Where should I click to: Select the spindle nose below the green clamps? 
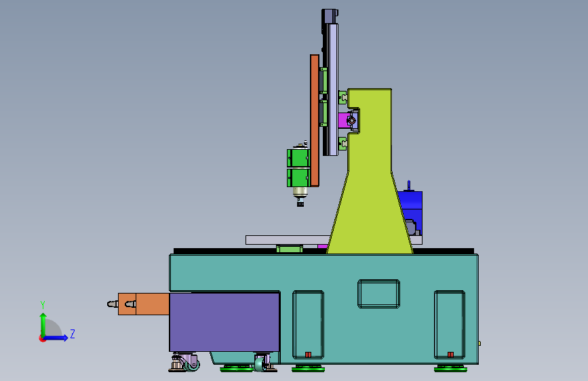tap(300, 197)
